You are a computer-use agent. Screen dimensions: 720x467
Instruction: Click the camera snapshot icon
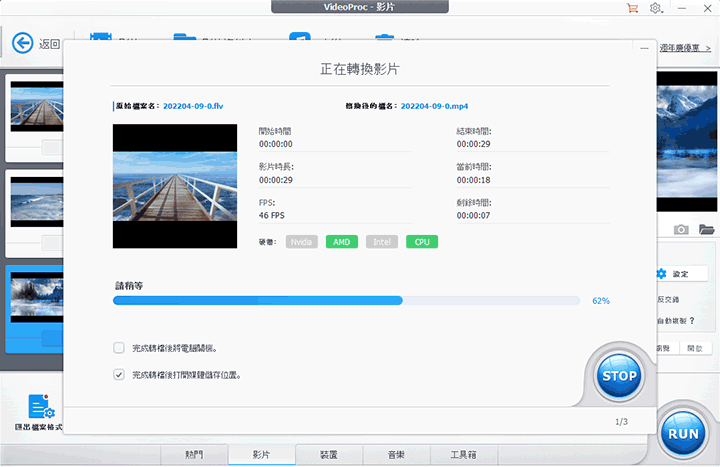click(681, 229)
